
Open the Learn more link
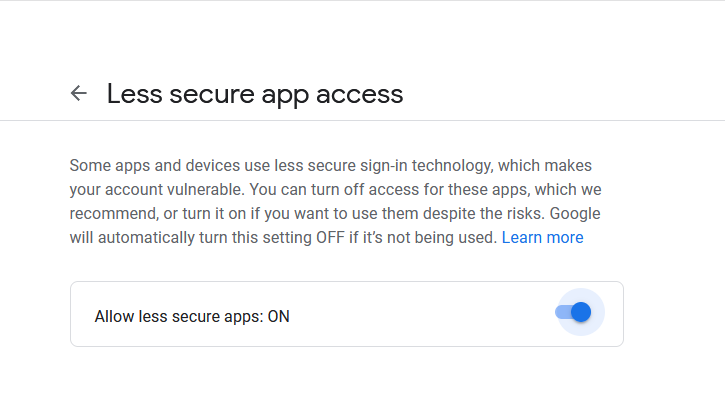click(542, 238)
